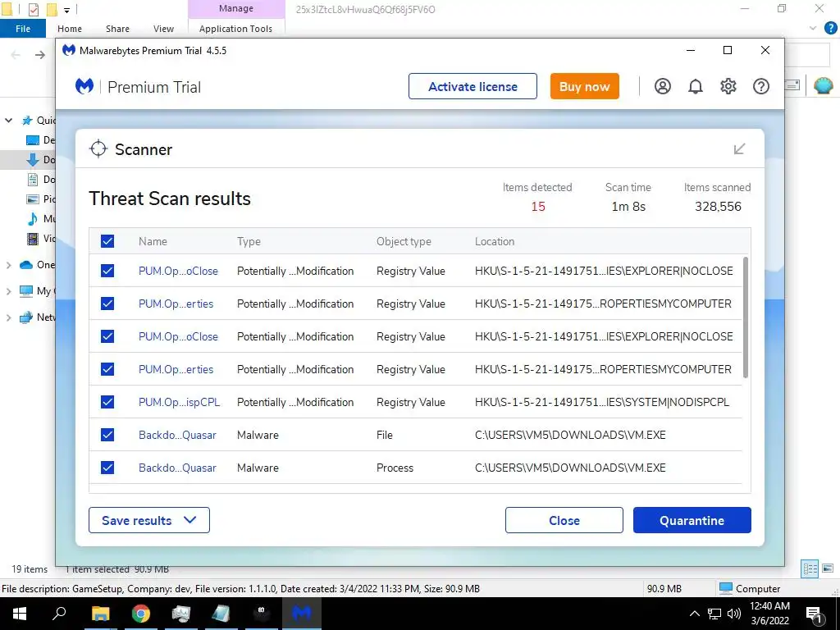
Task: Open the system monitor taskbar icon
Action: (181, 614)
